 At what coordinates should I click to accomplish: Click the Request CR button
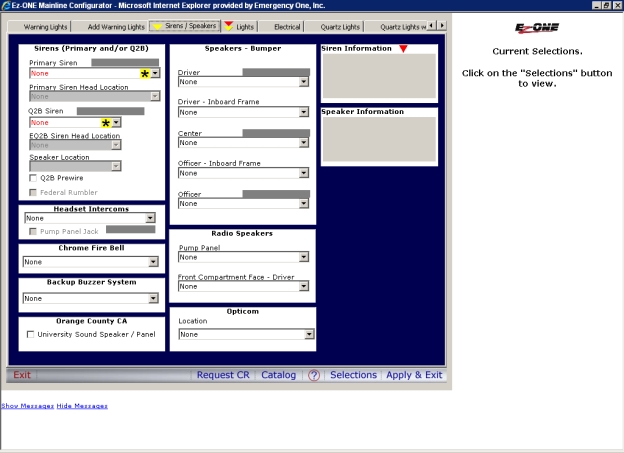[223, 375]
